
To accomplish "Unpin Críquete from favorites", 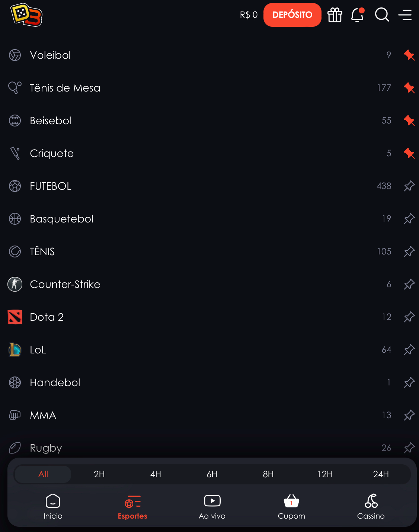I will [x=409, y=153].
